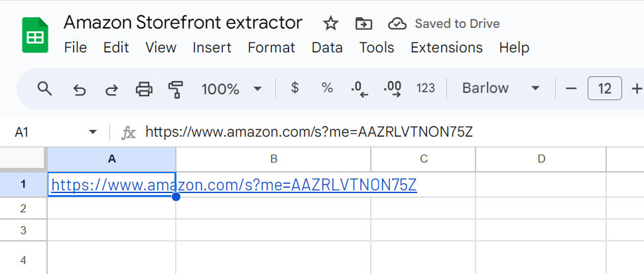Open the search menus magnifier

point(44,88)
